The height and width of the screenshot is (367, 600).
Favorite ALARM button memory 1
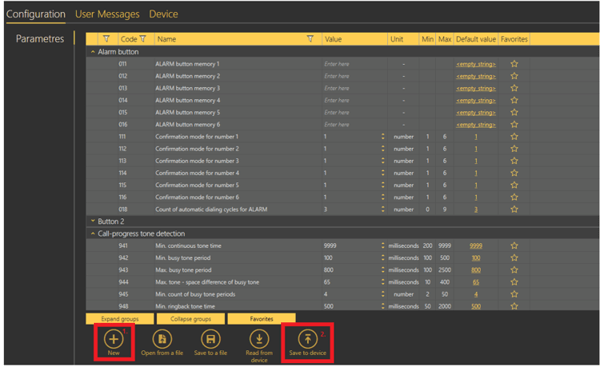pyautogui.click(x=514, y=64)
